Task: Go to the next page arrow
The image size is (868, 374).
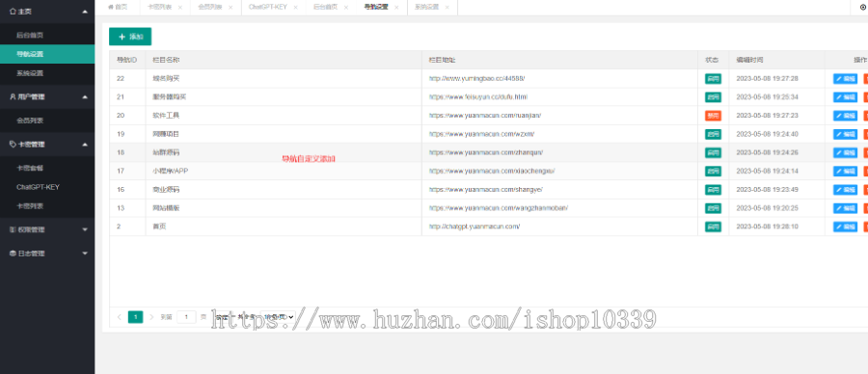Action: pos(151,317)
